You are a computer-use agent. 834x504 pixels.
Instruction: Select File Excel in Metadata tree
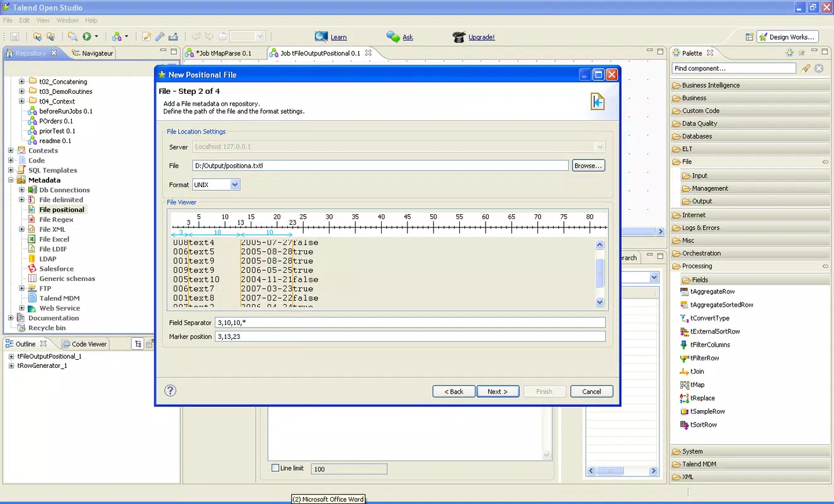click(54, 239)
